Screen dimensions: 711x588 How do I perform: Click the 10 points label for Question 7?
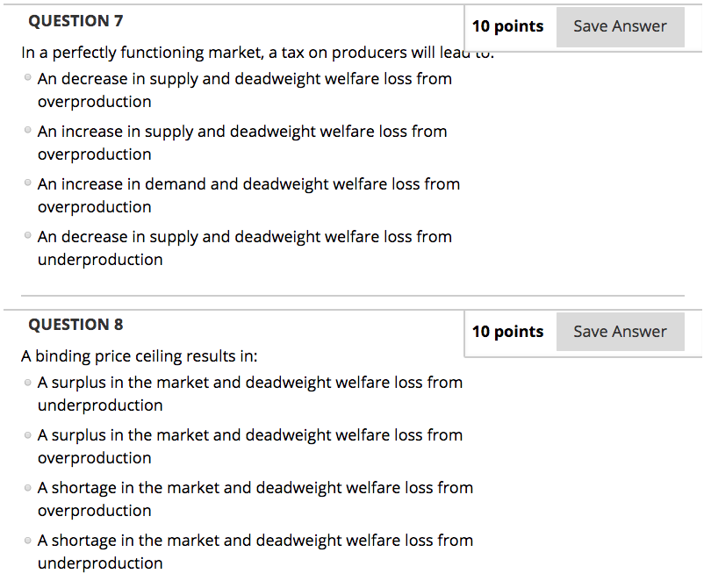point(508,26)
